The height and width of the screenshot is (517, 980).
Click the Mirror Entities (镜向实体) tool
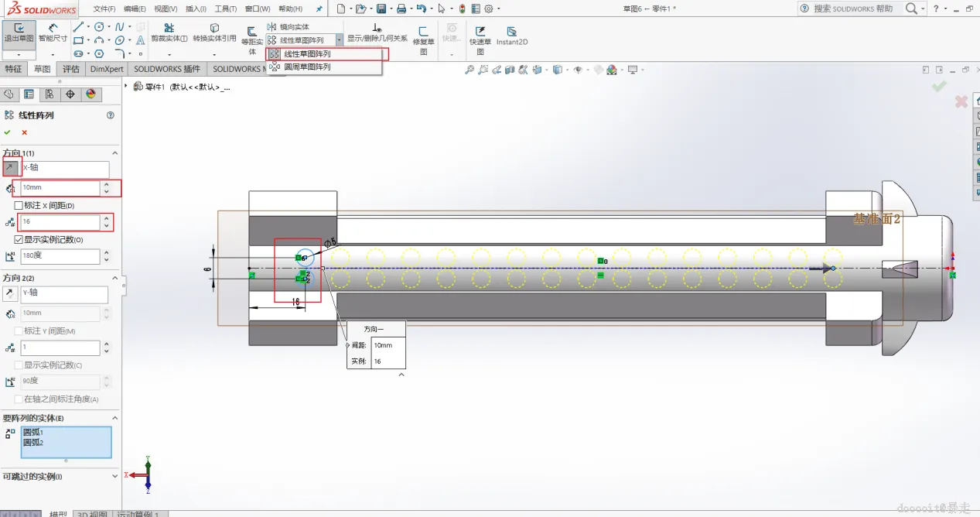288,27
